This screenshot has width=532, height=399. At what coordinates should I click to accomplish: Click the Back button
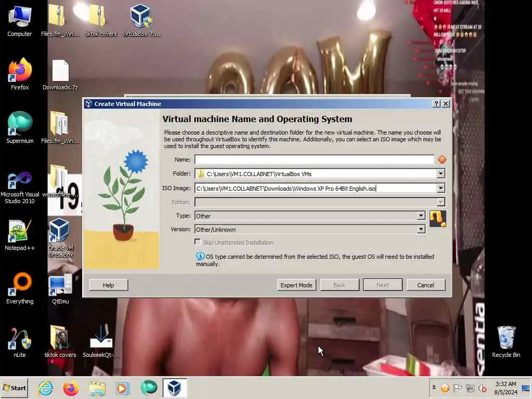click(339, 285)
